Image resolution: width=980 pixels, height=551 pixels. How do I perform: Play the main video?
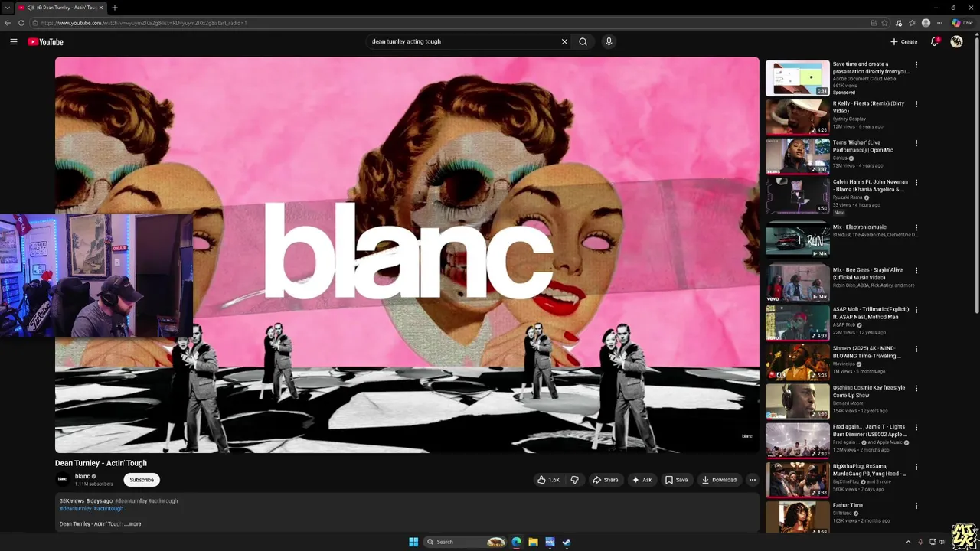coord(407,255)
